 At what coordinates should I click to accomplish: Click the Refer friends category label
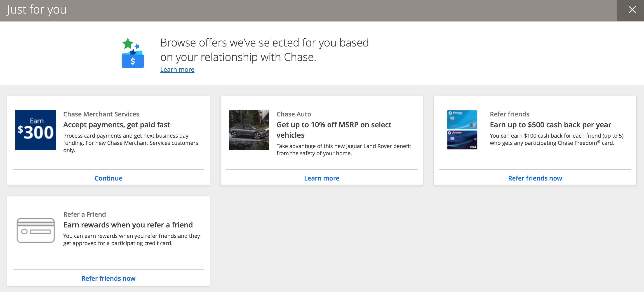[x=509, y=114]
